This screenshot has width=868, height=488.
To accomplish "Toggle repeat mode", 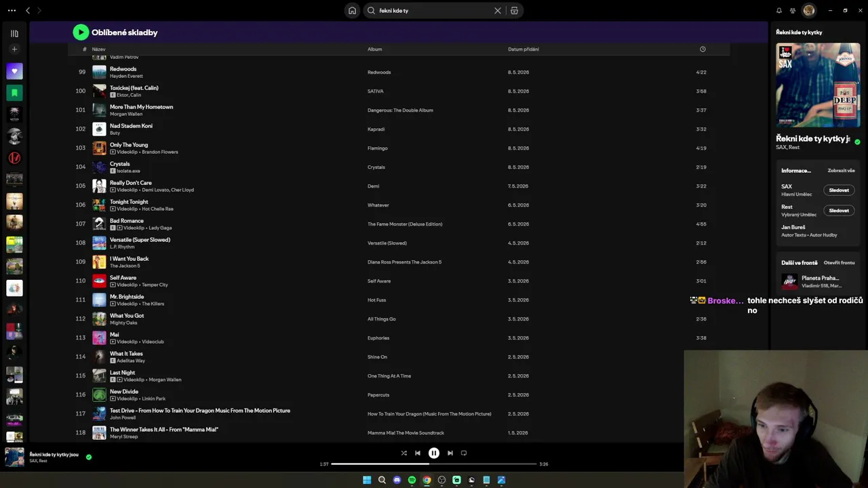I will (464, 453).
